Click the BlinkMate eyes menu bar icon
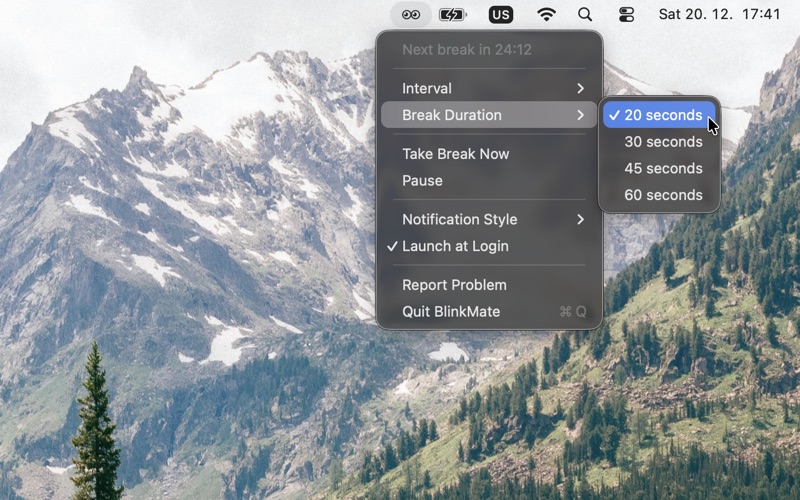Viewport: 800px width, 500px height. pyautogui.click(x=411, y=14)
